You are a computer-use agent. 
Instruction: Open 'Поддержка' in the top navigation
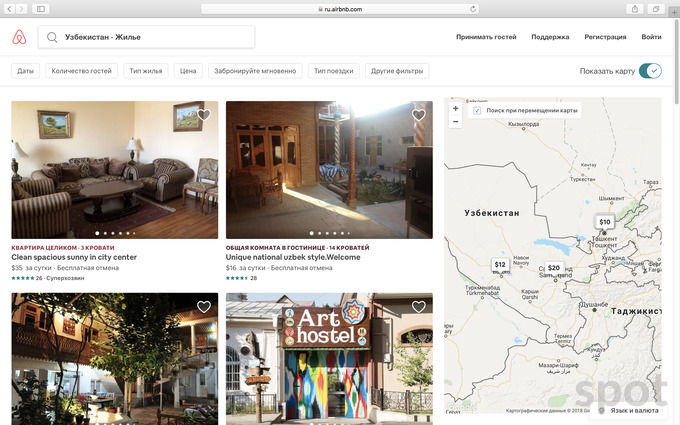[x=550, y=37]
